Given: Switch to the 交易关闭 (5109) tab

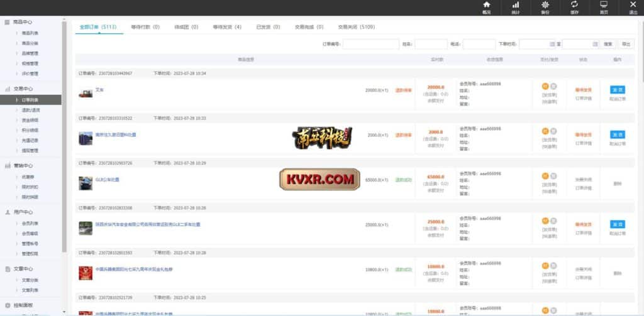Looking at the screenshot, I should pos(357,27).
